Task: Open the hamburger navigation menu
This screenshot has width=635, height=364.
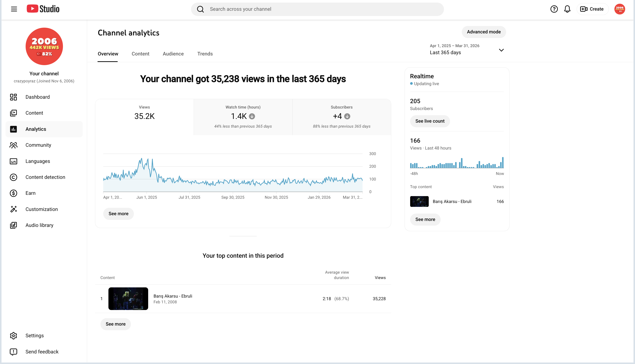Action: tap(14, 9)
